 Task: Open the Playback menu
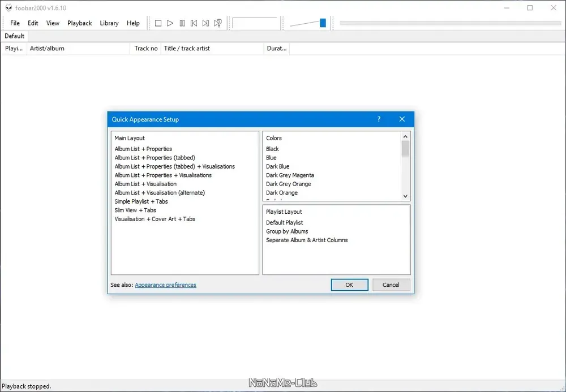tap(79, 23)
